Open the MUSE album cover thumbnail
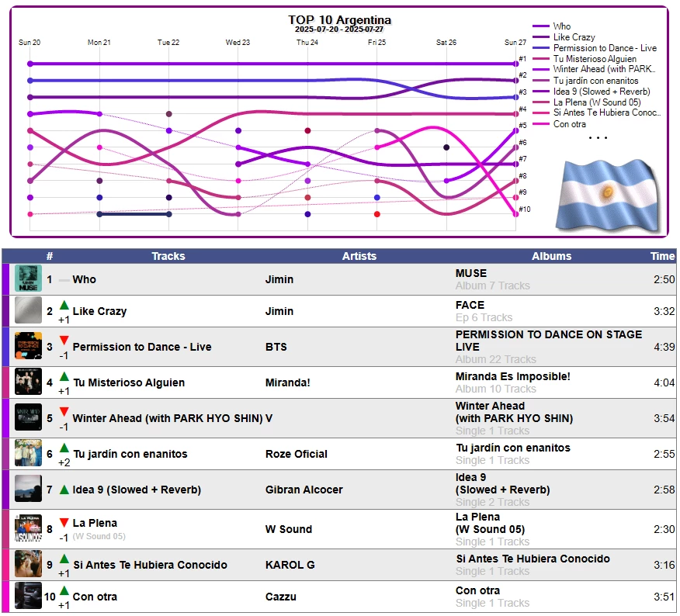 pos(28,279)
